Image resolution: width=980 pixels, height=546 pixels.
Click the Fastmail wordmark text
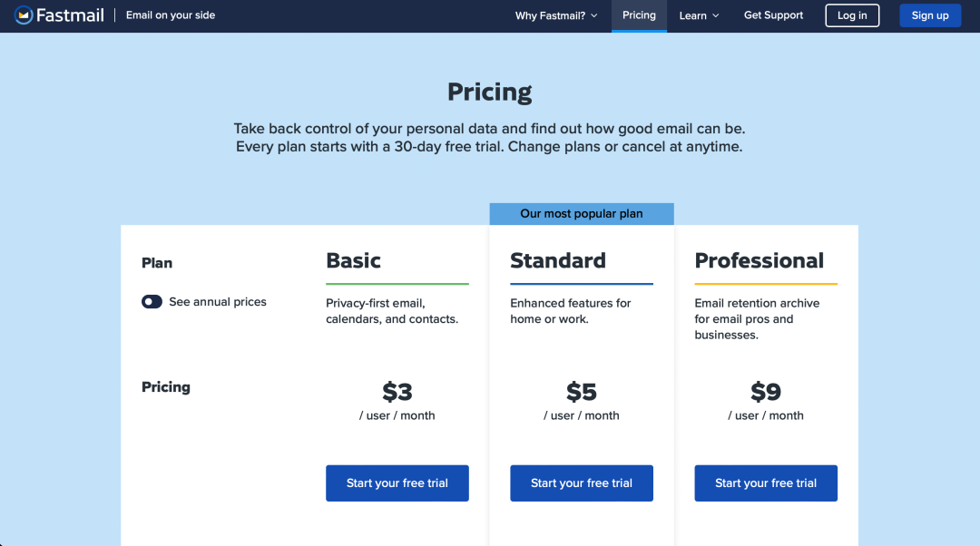pyautogui.click(x=70, y=15)
